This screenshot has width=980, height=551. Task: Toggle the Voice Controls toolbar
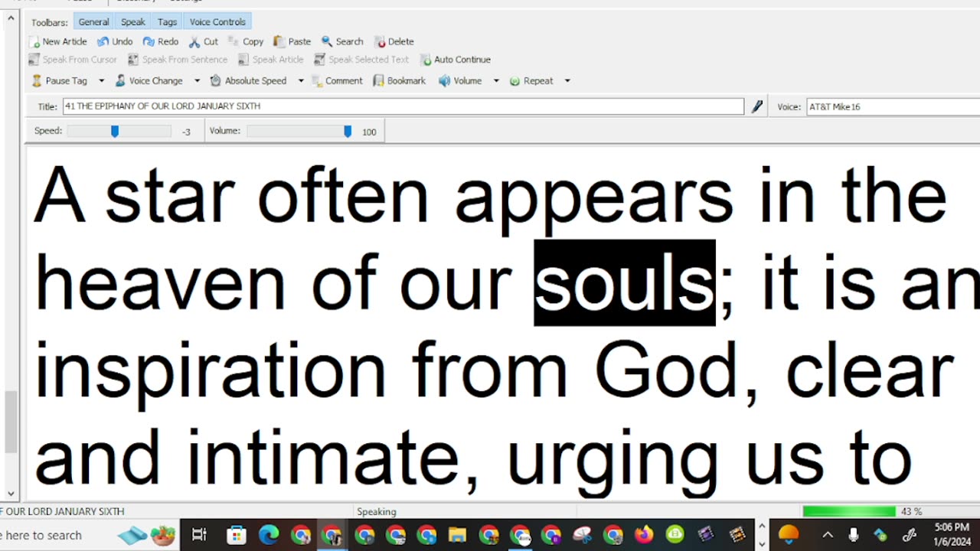[x=217, y=22]
